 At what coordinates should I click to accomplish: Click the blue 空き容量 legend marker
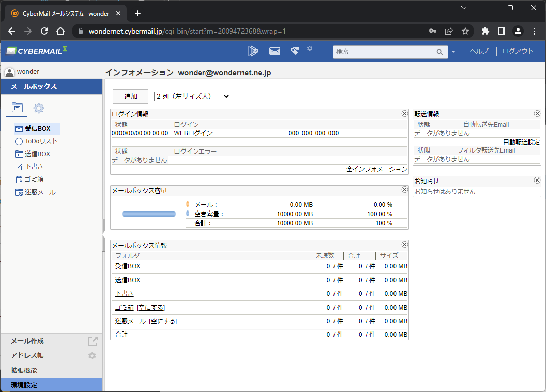click(x=188, y=214)
